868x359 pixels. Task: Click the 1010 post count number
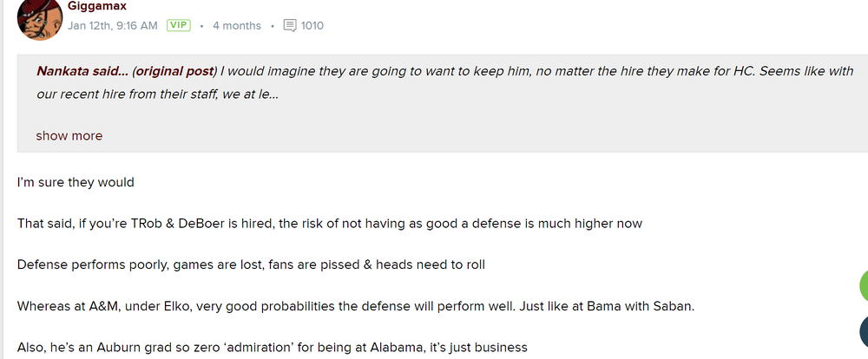(312, 25)
